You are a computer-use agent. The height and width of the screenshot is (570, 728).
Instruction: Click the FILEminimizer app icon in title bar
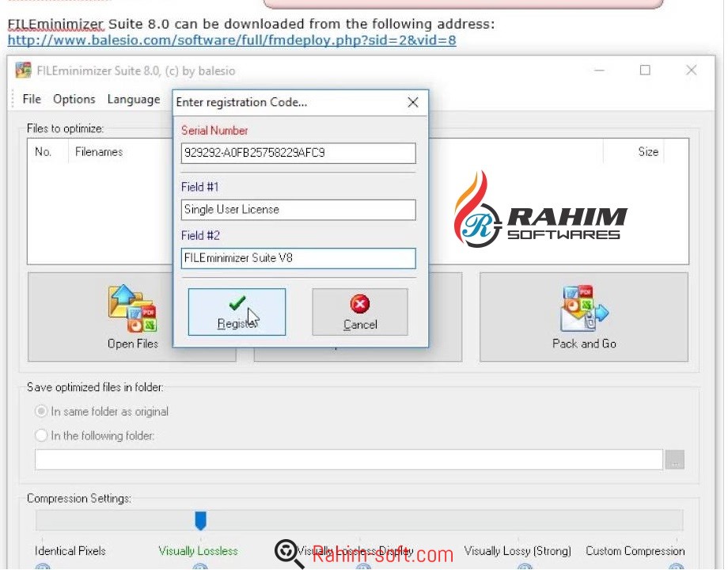click(23, 70)
